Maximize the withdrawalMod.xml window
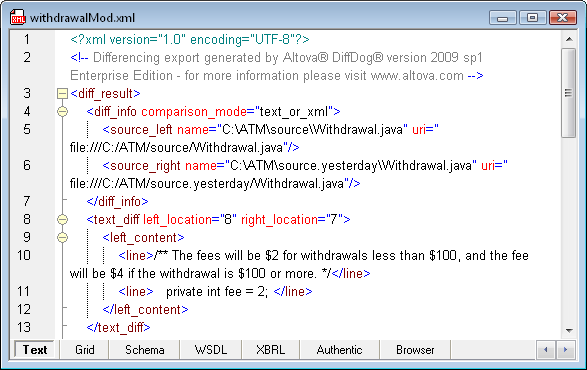Screen dimensions: 587x370 (x=532, y=18)
